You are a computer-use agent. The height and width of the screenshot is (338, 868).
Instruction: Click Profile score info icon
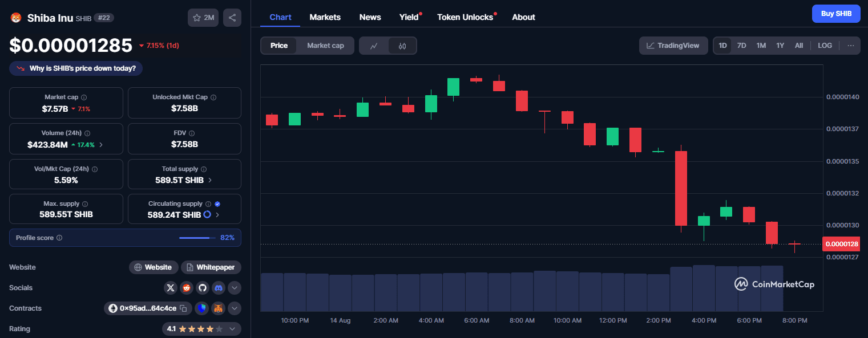tap(59, 238)
